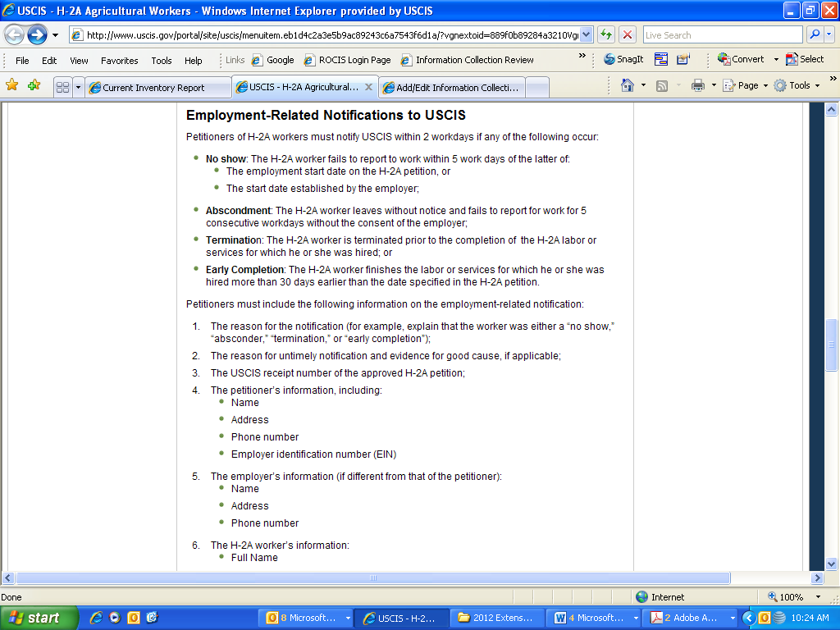Click the RSS Feeds icon
The height and width of the screenshot is (630, 840).
point(662,85)
